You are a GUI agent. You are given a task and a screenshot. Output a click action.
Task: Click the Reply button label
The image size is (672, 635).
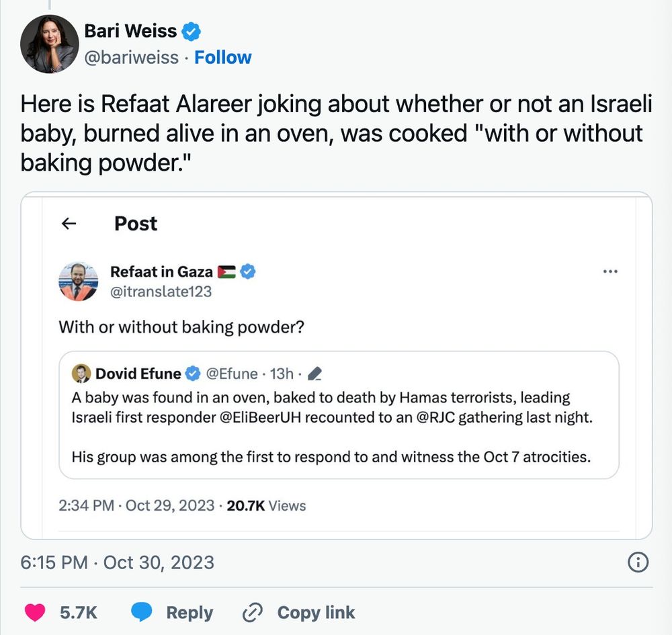click(190, 613)
